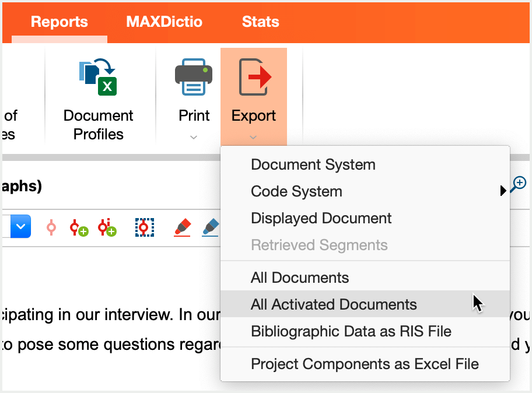Image resolution: width=532 pixels, height=393 pixels.
Task: Export Project Components as Excel File
Action: click(365, 364)
